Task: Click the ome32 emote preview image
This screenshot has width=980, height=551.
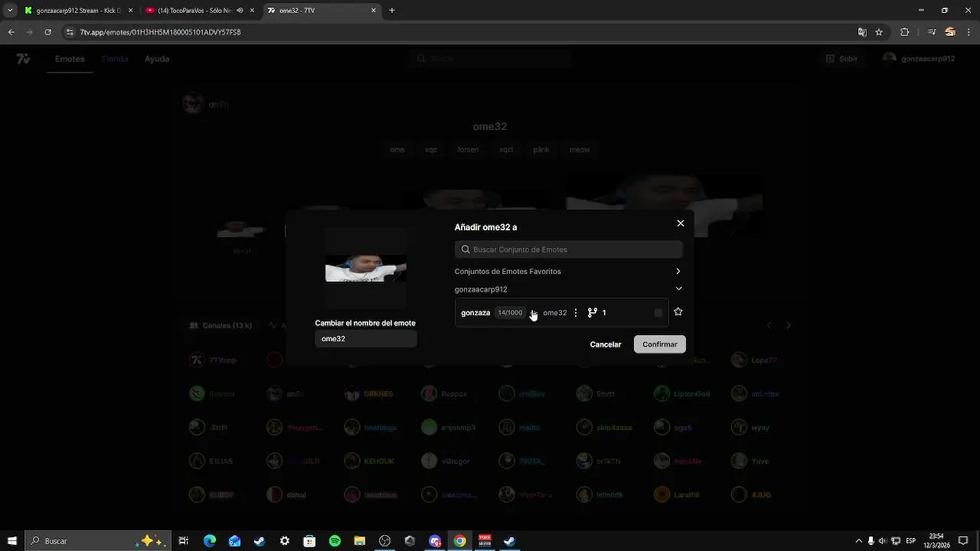Action: point(366,269)
